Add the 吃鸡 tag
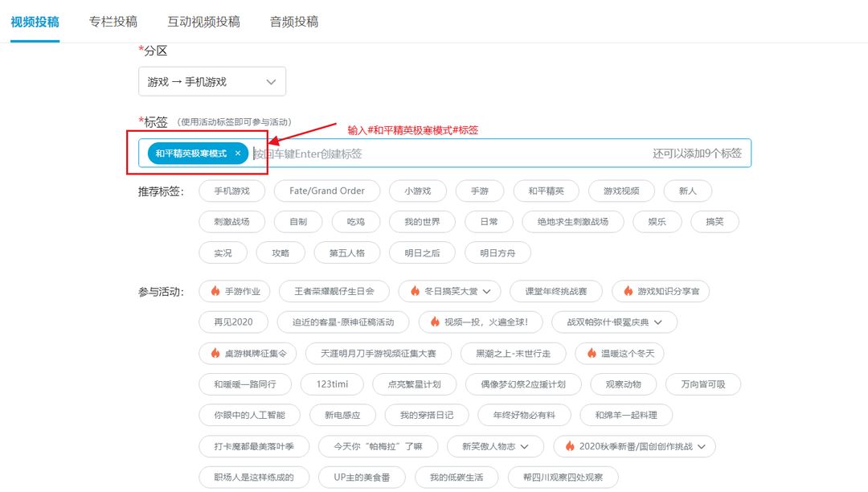The height and width of the screenshot is (492, 868). pyautogui.click(x=356, y=222)
